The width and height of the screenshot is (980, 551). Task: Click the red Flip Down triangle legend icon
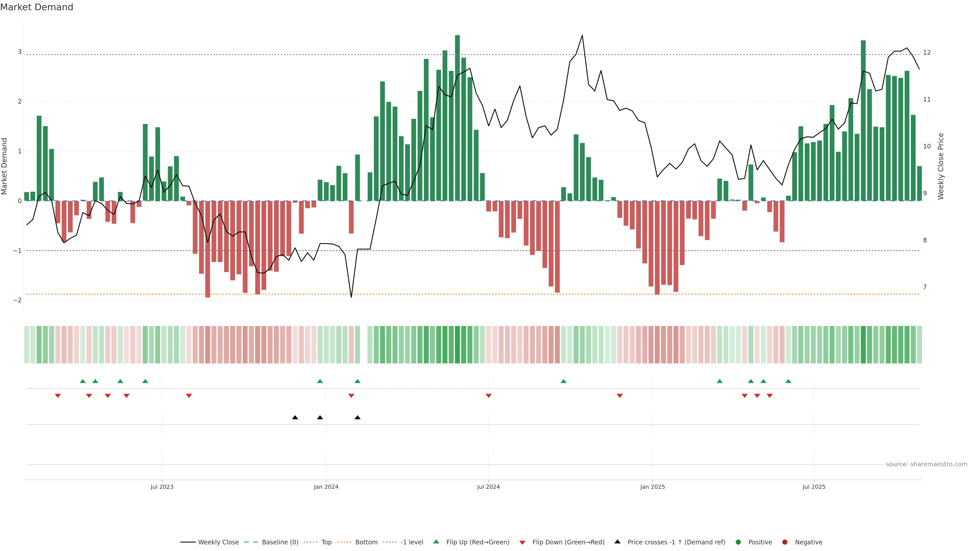click(x=522, y=542)
